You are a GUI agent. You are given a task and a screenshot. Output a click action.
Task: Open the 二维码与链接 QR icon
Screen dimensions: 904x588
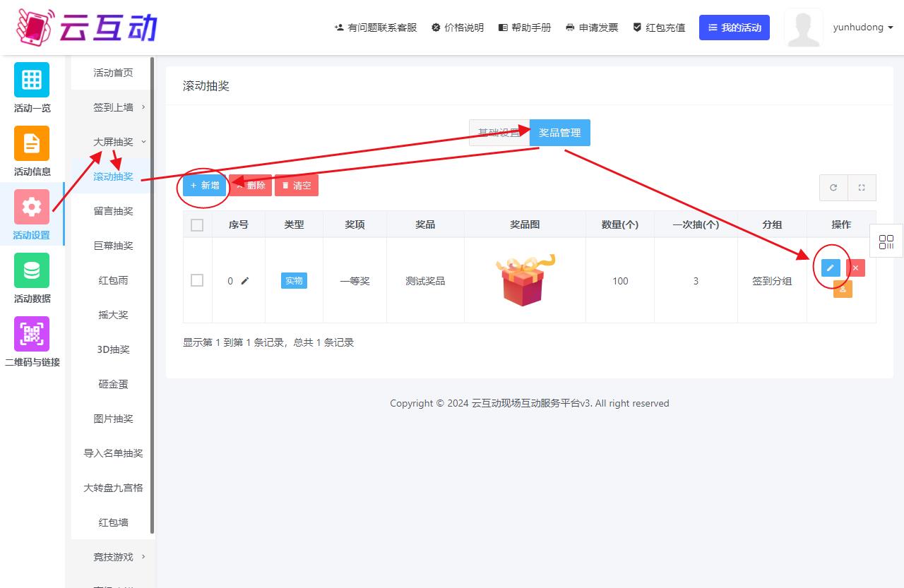click(x=32, y=334)
